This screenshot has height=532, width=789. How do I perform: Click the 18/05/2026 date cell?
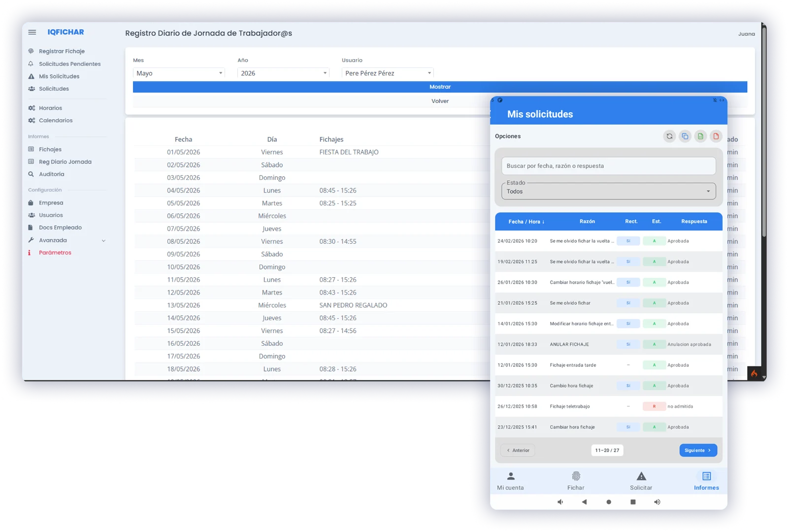(183, 369)
